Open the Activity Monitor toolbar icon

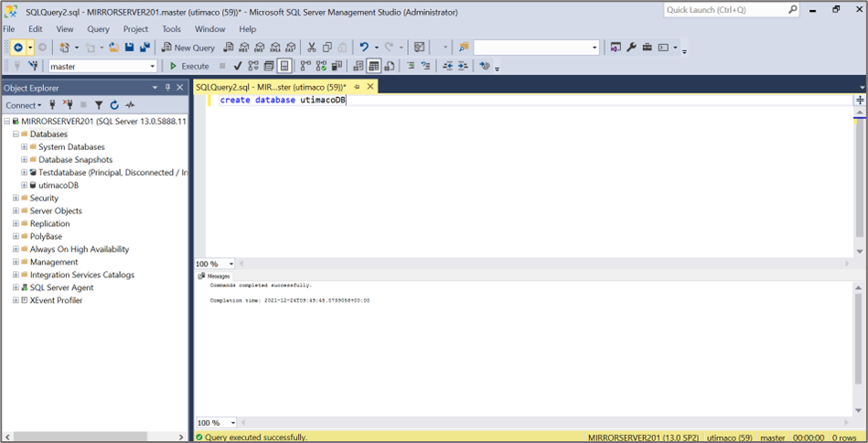[420, 48]
